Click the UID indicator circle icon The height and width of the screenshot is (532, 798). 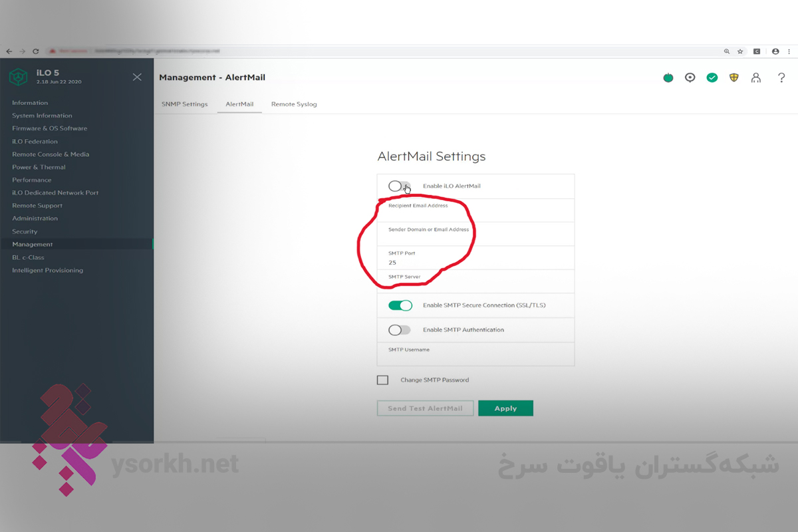(x=690, y=78)
